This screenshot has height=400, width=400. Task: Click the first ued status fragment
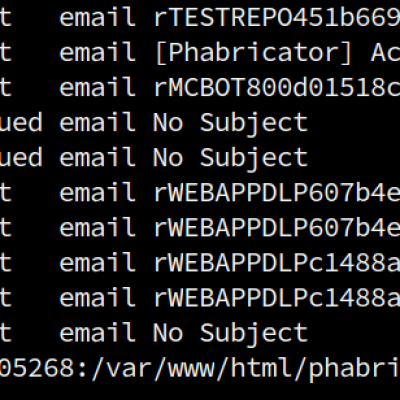(x=21, y=122)
